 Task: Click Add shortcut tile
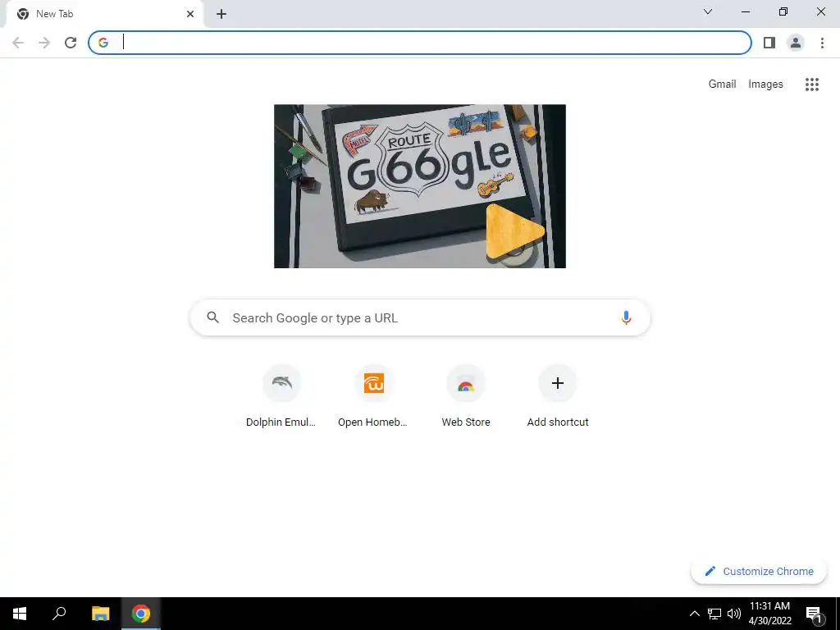[558, 396]
